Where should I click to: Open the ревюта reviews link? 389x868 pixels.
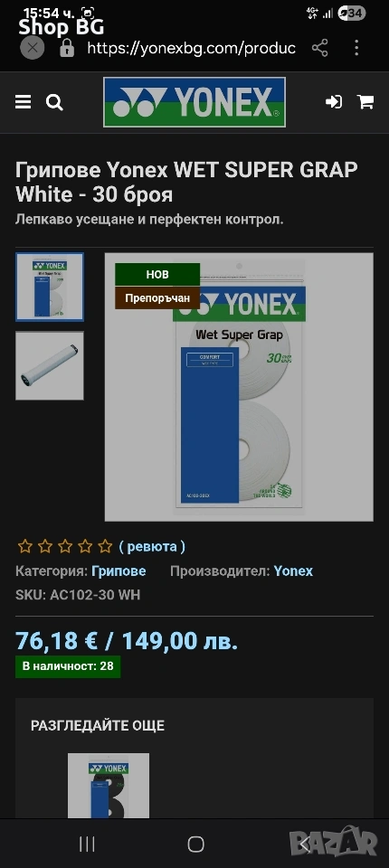(x=152, y=547)
